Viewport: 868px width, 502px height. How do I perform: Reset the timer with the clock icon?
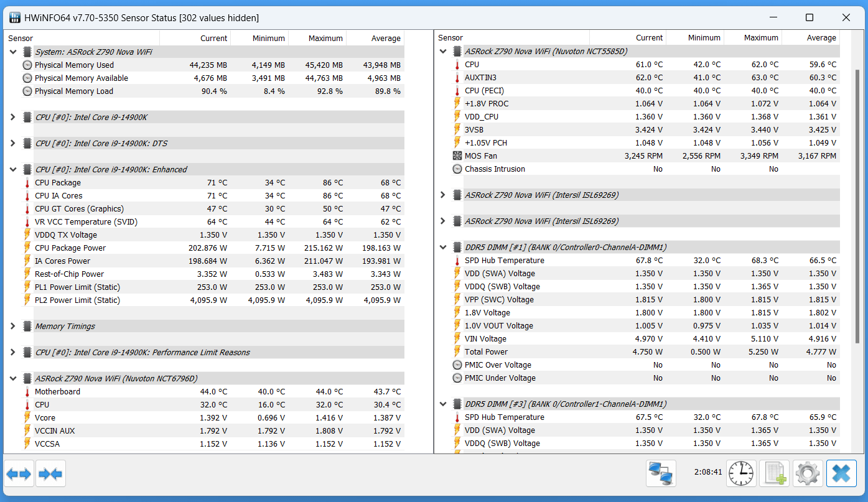(742, 474)
